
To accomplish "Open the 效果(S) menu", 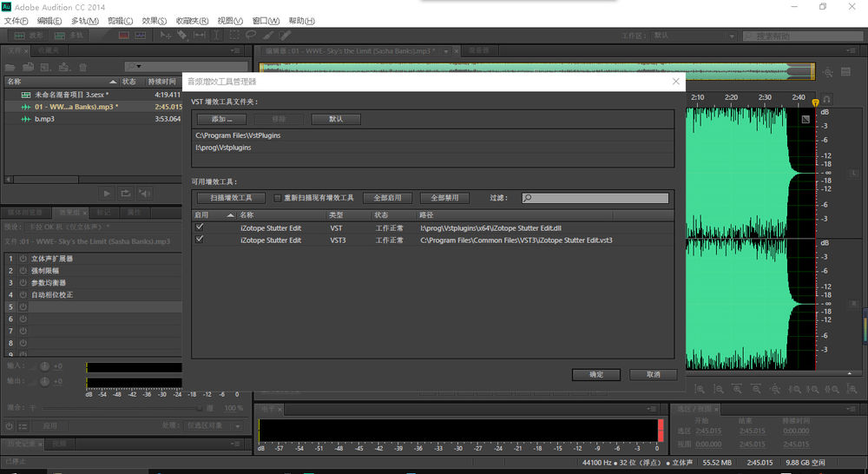I will [154, 21].
